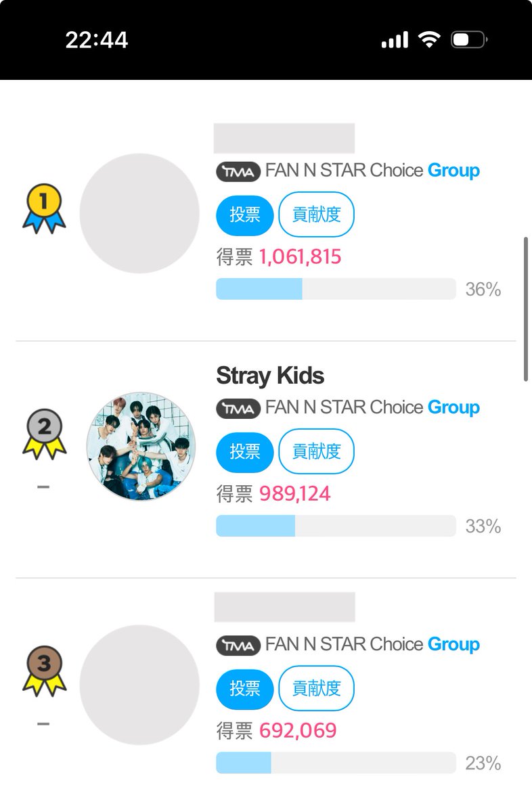The image size is (532, 812).
Task: Tap the 36% vote progress bar
Action: [x=336, y=289]
